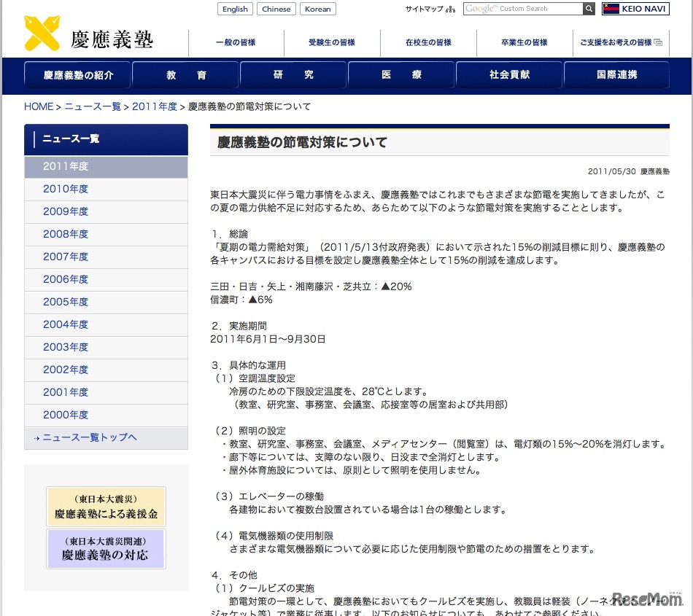
Task: Click the external window icon beside ご支援をお考えの皆様
Action: 658,43
